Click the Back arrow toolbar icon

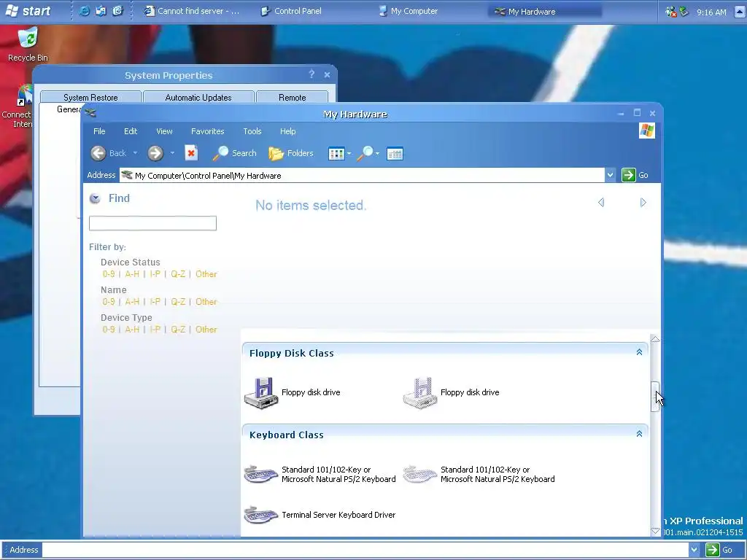click(98, 153)
